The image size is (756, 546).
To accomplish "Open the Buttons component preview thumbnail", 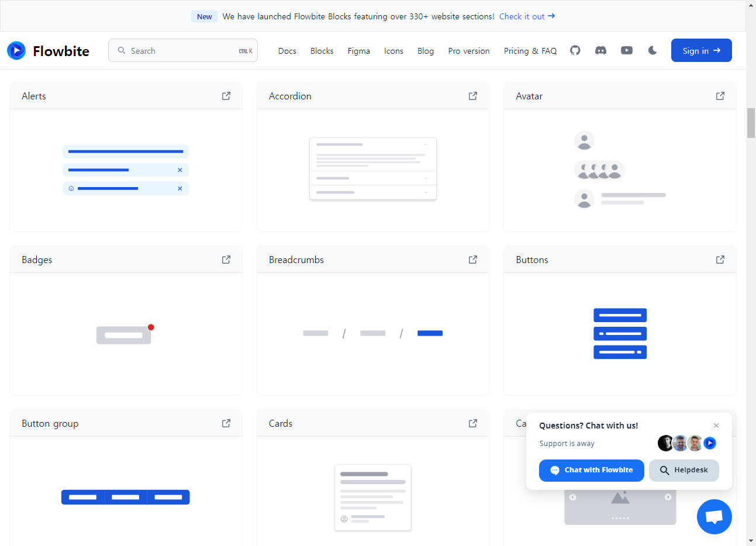I will pyautogui.click(x=620, y=334).
